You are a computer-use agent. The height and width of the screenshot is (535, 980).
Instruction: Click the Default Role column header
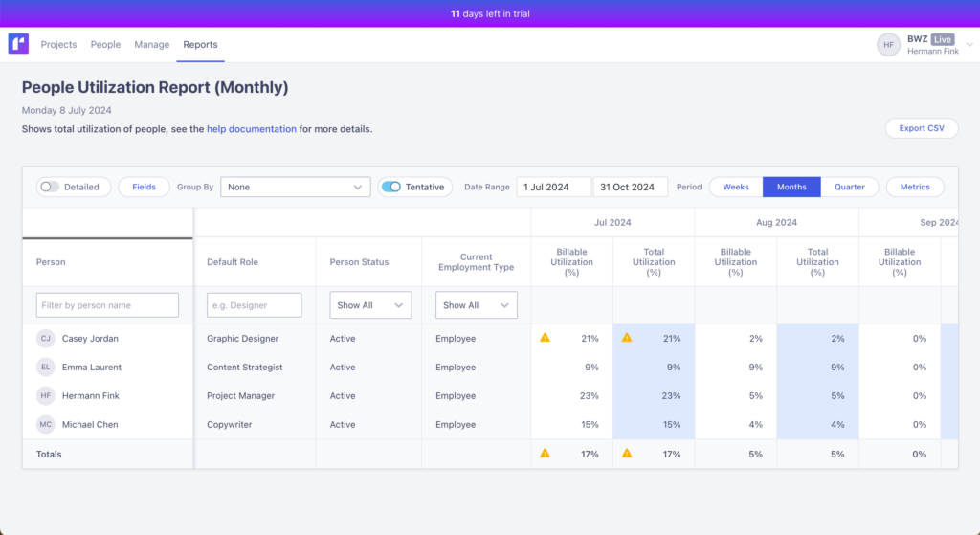tap(233, 262)
